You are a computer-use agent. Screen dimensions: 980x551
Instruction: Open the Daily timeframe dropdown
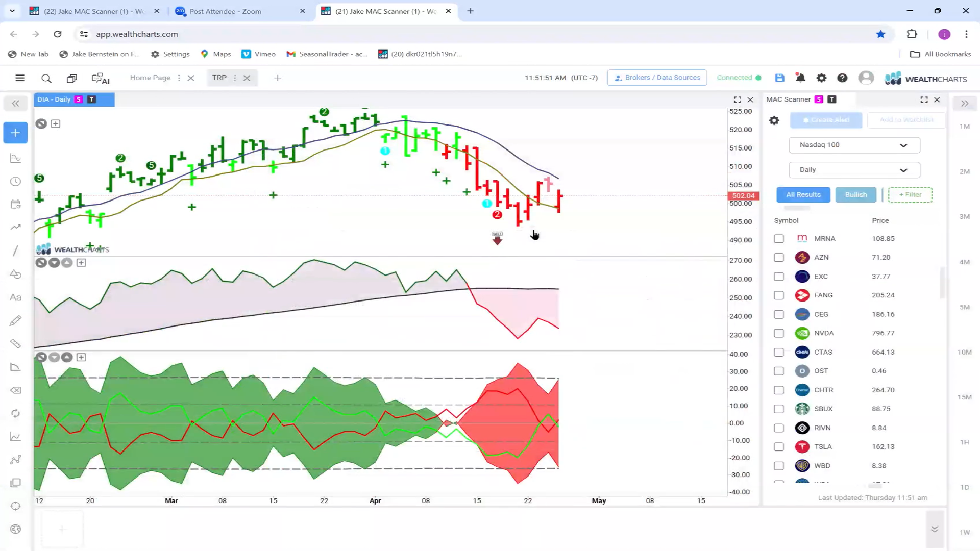(854, 170)
